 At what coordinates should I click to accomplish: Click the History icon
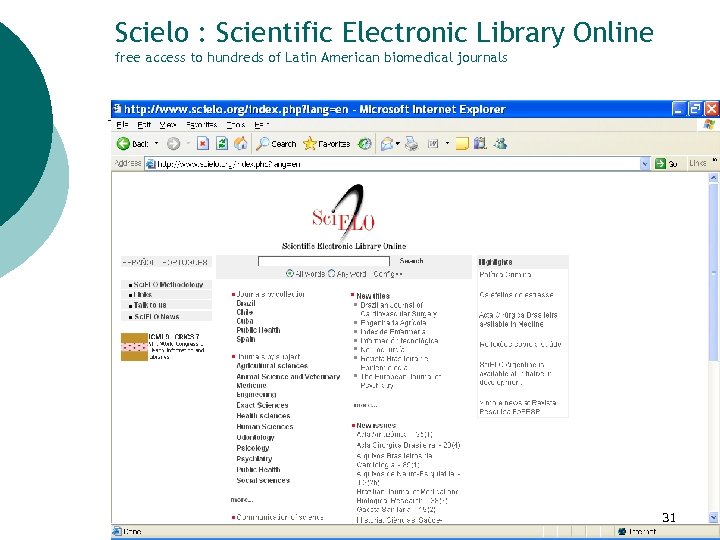click(x=365, y=144)
